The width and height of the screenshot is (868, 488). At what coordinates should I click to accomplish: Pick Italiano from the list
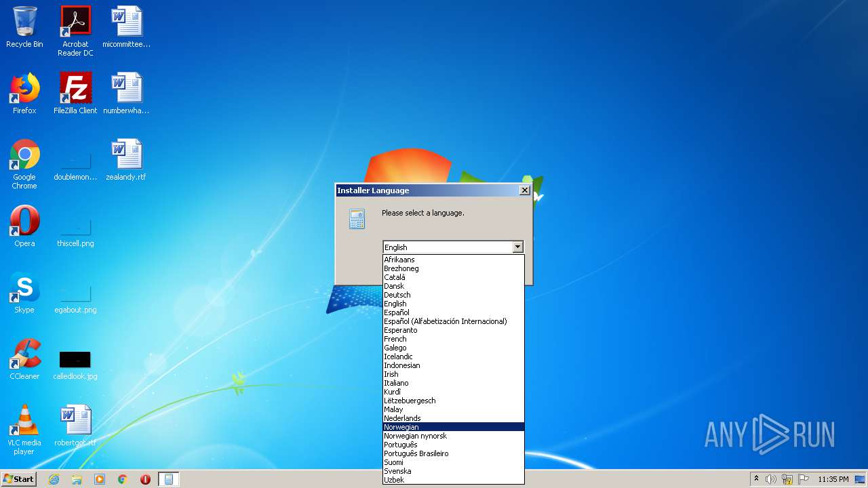click(x=454, y=383)
